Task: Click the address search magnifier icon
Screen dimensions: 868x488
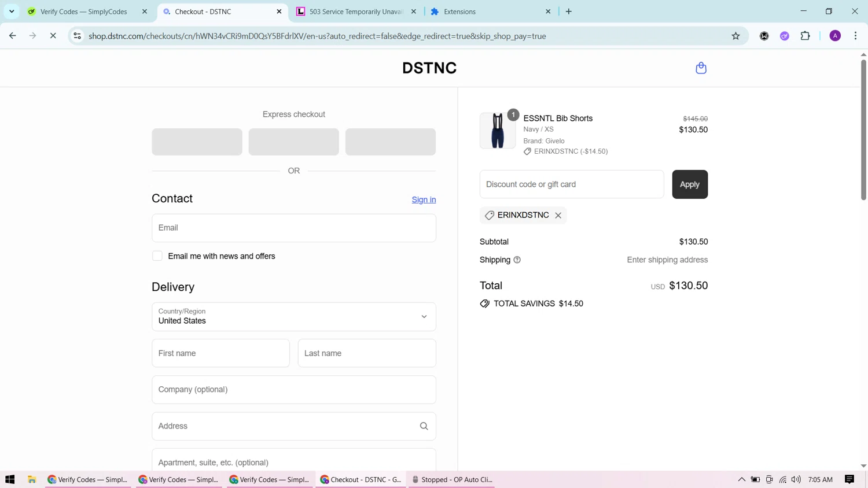Action: [424, 426]
